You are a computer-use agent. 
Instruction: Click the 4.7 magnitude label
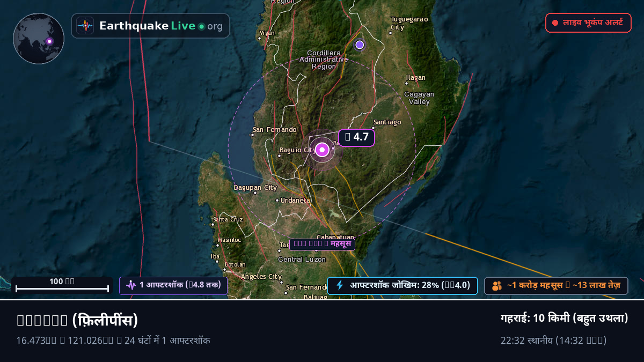pos(357,137)
